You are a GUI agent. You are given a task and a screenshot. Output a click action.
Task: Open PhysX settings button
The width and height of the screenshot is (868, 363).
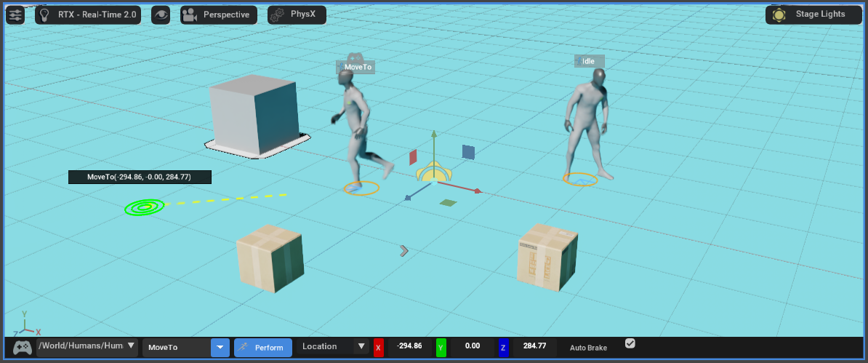click(297, 15)
